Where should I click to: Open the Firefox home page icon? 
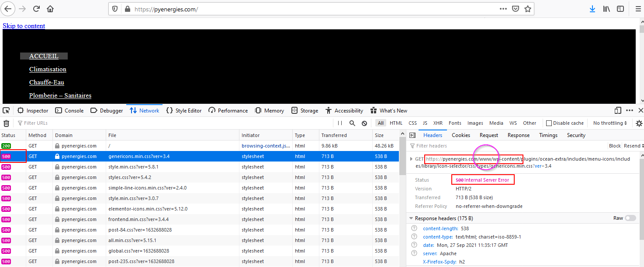pos(50,9)
